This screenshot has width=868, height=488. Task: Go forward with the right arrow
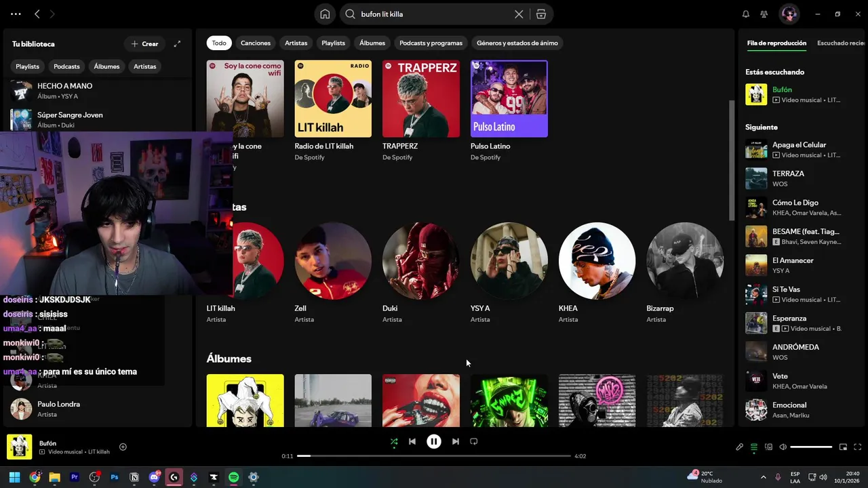(52, 14)
